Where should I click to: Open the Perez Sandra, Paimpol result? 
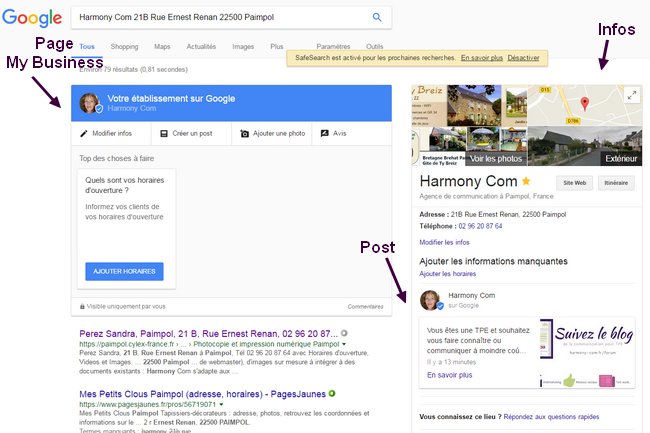tap(209, 334)
